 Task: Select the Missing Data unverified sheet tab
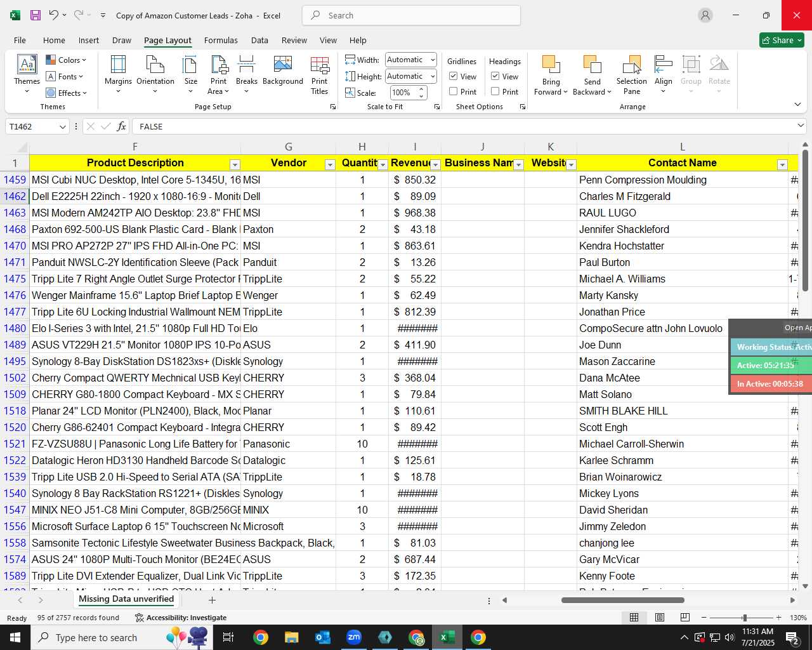(x=126, y=599)
